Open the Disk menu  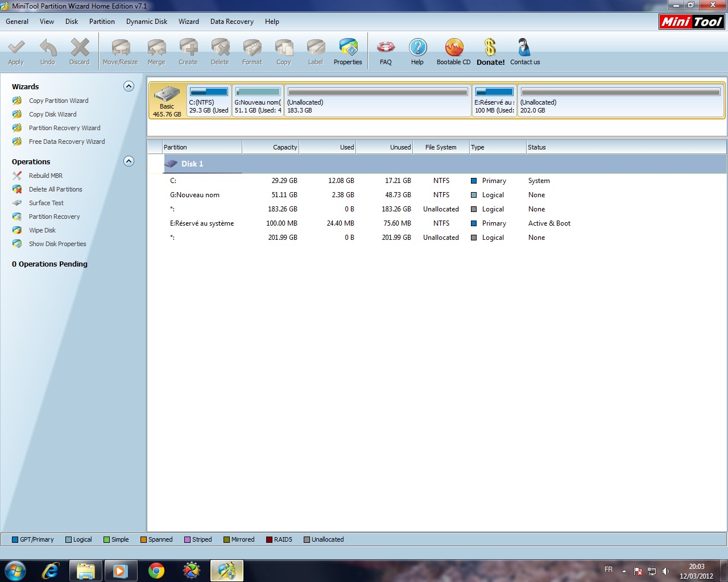click(x=72, y=22)
